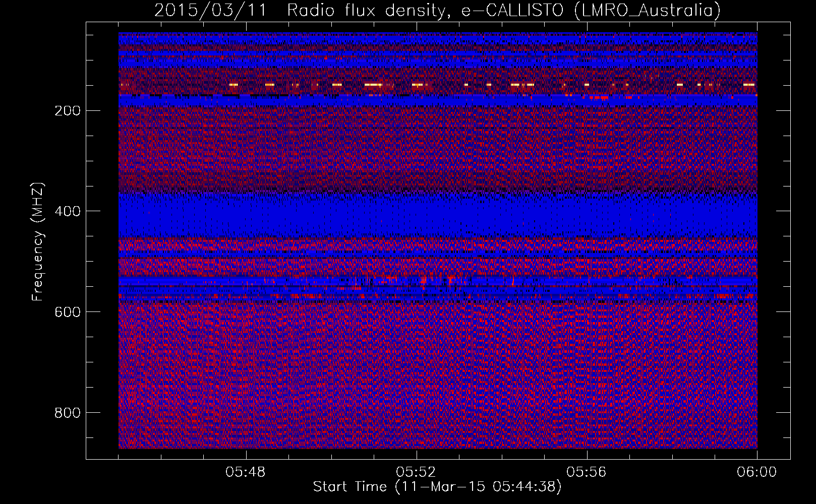Click the wide blue band near 400 MHz
This screenshot has width=816, height=504.
tap(438, 216)
